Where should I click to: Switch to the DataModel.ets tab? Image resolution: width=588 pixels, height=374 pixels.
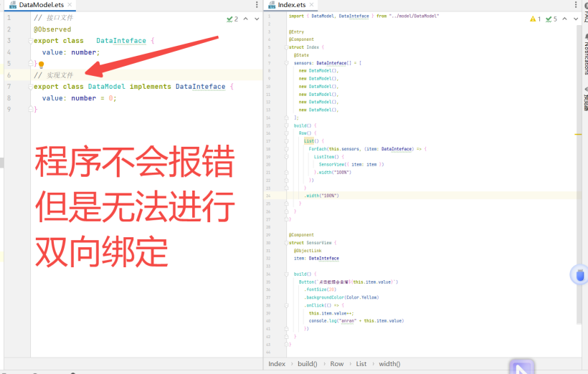click(42, 5)
